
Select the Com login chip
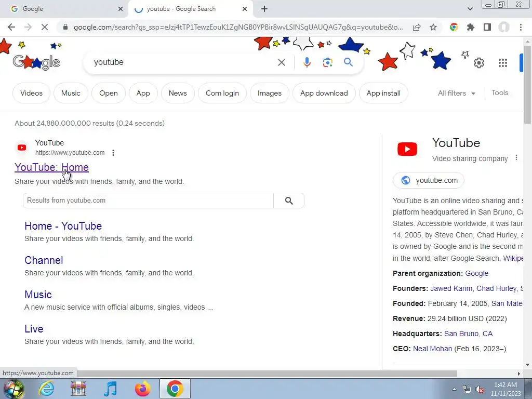(222, 93)
